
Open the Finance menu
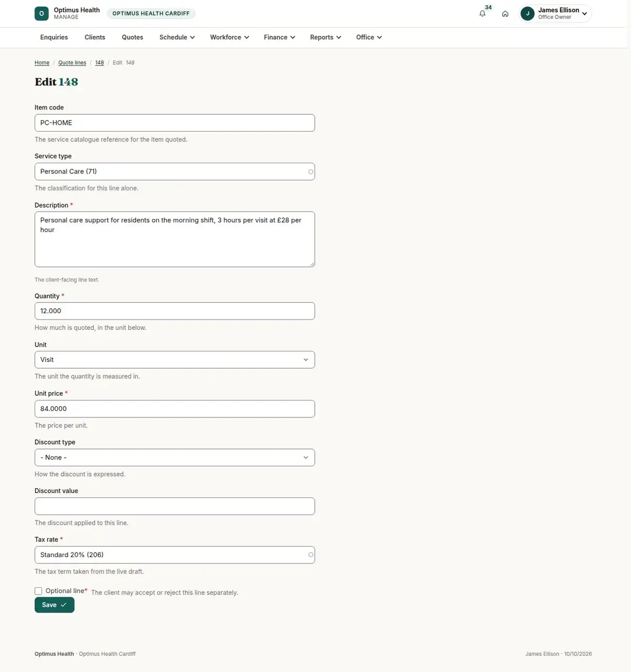[279, 37]
